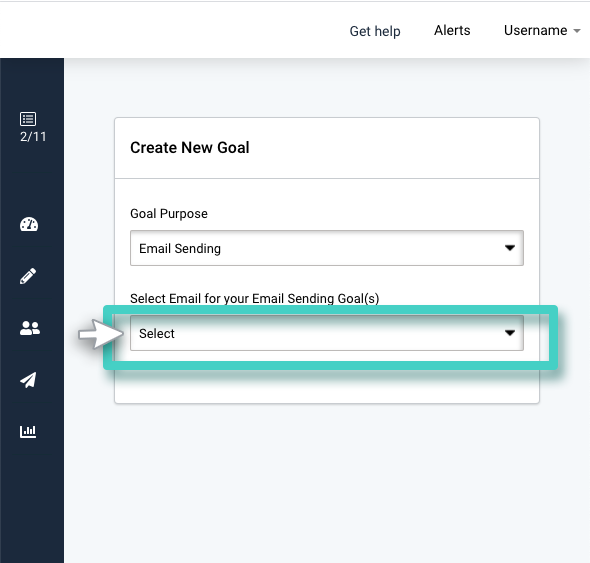Expand the Username account menu
The width and height of the screenshot is (590, 563).
click(542, 30)
